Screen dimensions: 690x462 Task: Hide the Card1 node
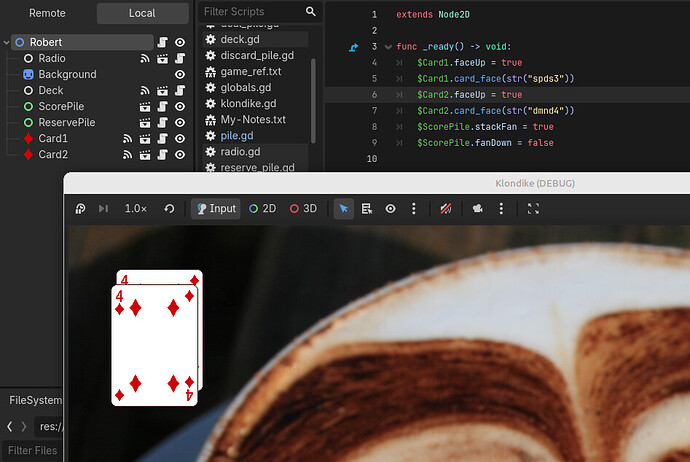point(180,139)
